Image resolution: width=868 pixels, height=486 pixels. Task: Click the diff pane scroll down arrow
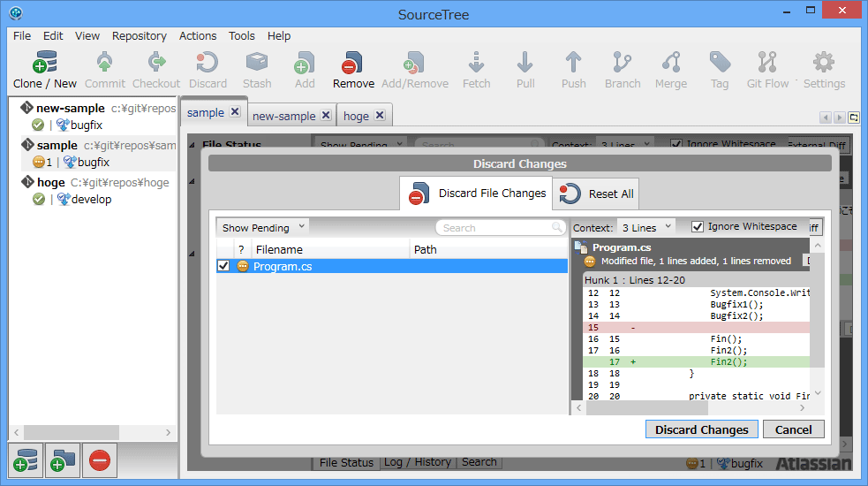click(817, 393)
